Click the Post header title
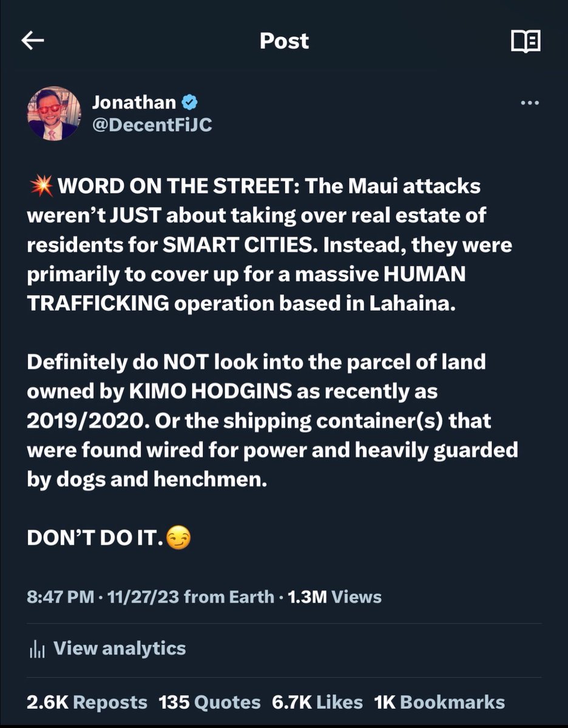The image size is (568, 728). (284, 41)
